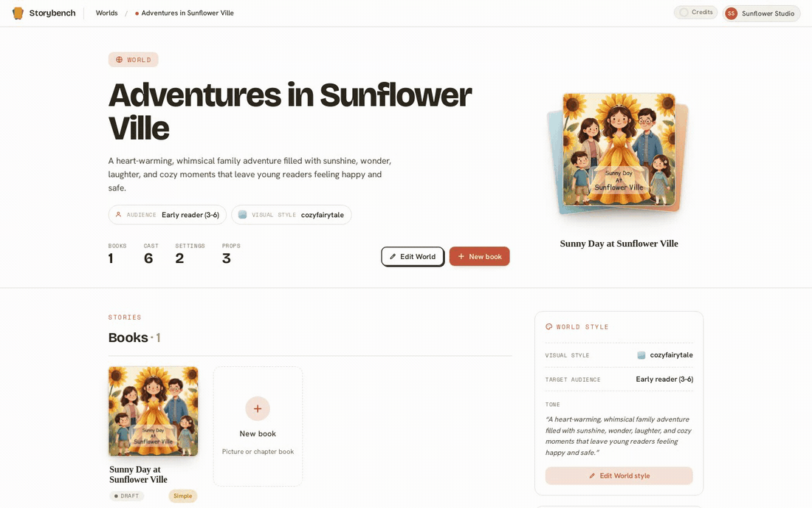Viewport: 812px width, 508px height.
Task: Click the pencil icon on Edit World style
Action: (592, 476)
